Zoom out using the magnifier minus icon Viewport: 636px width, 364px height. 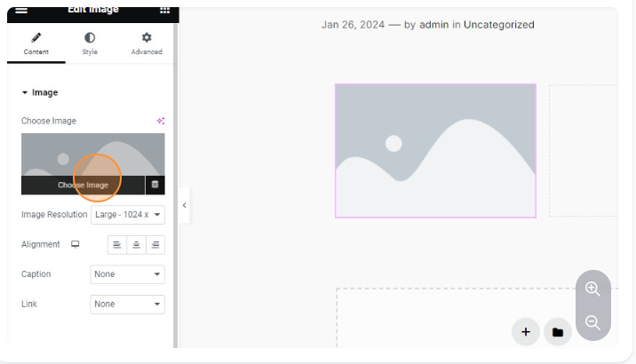tap(592, 323)
